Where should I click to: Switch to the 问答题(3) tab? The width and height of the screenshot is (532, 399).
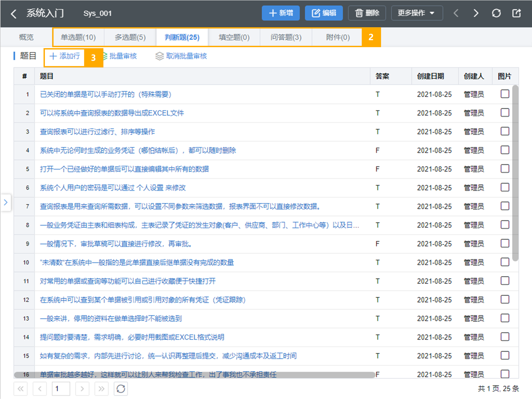[286, 37]
